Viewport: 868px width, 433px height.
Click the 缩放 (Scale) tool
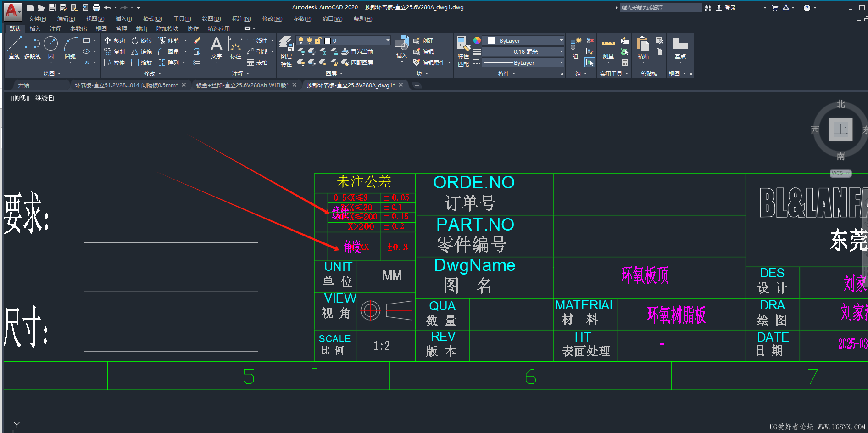pos(142,62)
